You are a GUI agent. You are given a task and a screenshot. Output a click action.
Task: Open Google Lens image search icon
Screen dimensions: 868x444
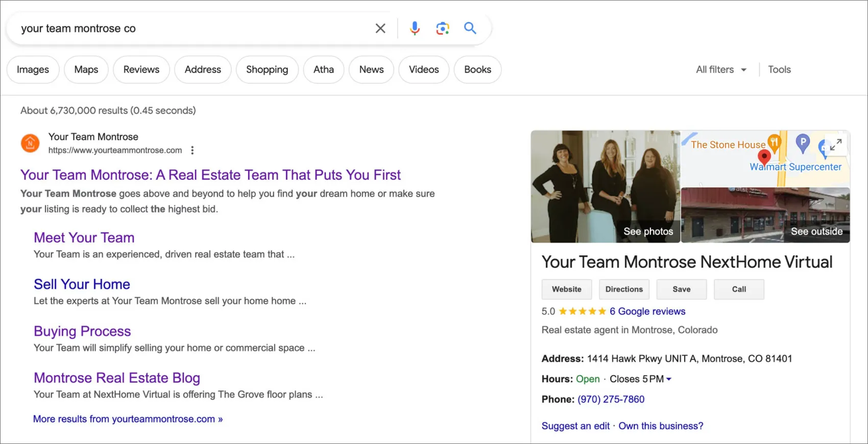[442, 29]
